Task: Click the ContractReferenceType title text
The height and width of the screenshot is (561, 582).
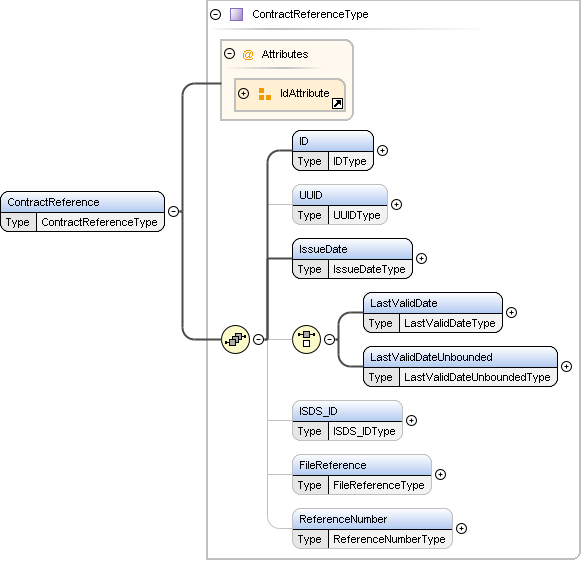Action: coord(310,14)
